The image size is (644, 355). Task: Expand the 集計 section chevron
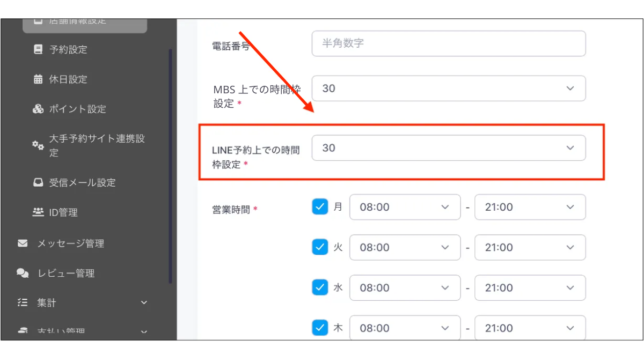coord(144,303)
